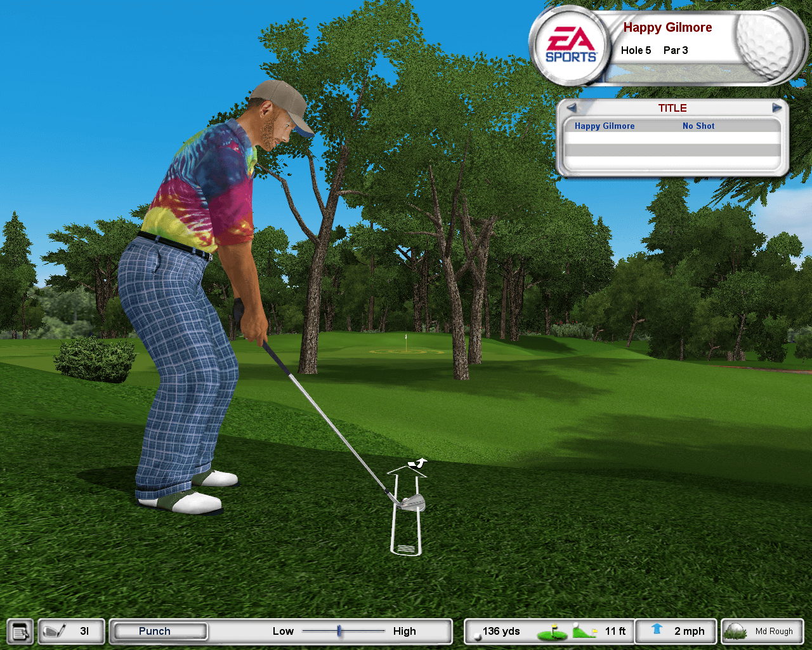This screenshot has height=650, width=812.
Task: Click the ball lie icon in rough
Action: click(x=735, y=631)
